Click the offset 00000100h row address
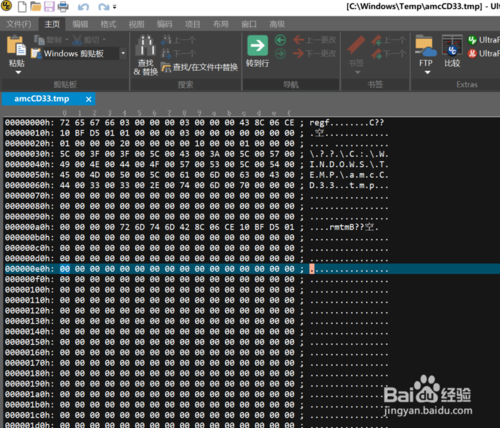The height and width of the screenshot is (428, 500). click(x=29, y=290)
